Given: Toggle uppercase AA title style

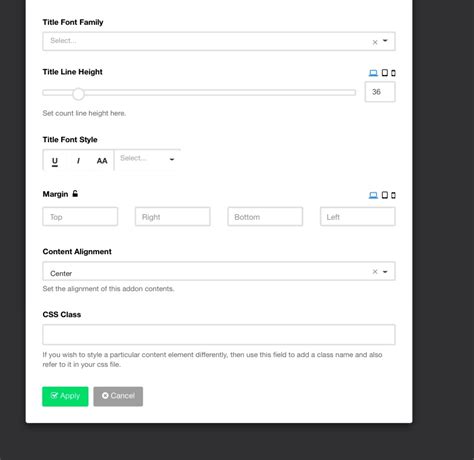Looking at the screenshot, I should pyautogui.click(x=102, y=161).
